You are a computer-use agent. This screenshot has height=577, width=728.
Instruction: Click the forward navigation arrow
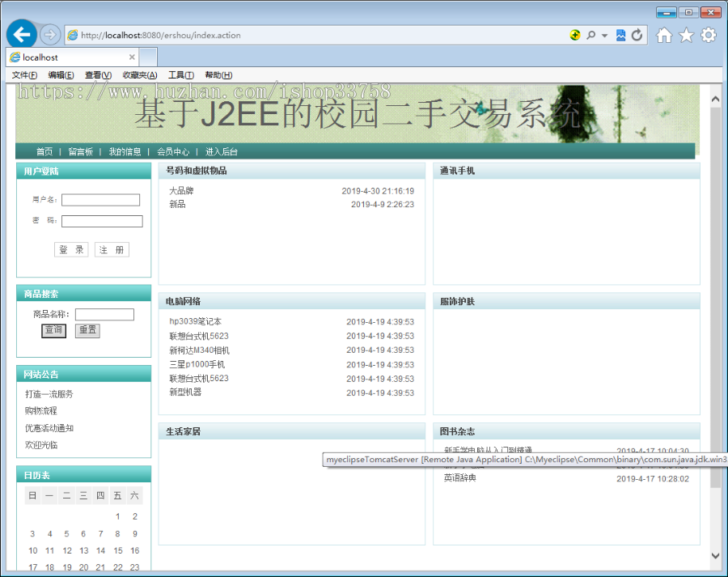[47, 33]
